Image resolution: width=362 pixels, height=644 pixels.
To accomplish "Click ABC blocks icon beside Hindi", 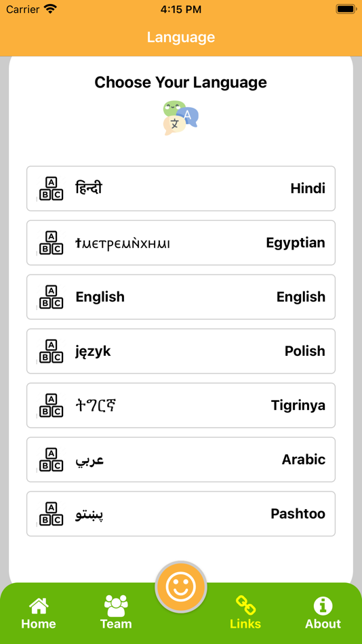I will coord(51,189).
